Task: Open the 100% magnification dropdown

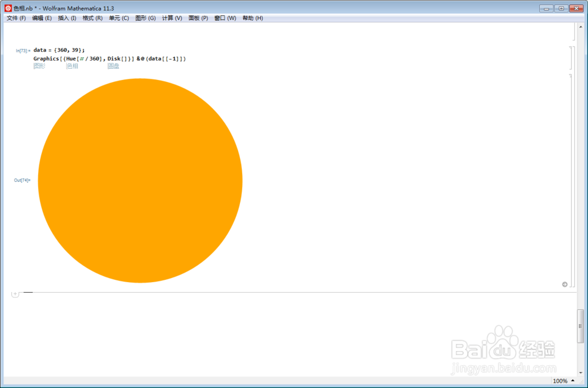Action: coord(563,381)
